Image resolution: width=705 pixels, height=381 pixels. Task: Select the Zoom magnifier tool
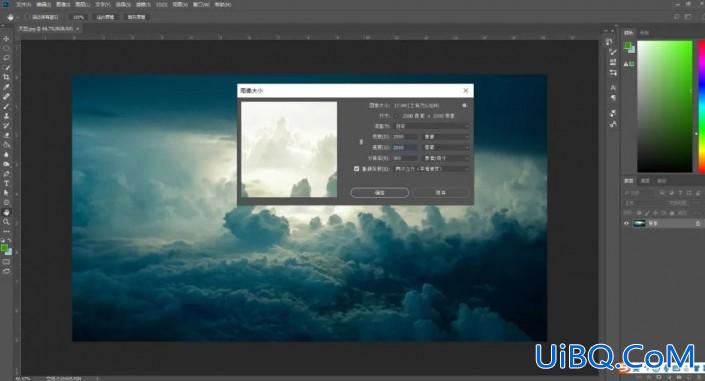[6, 222]
